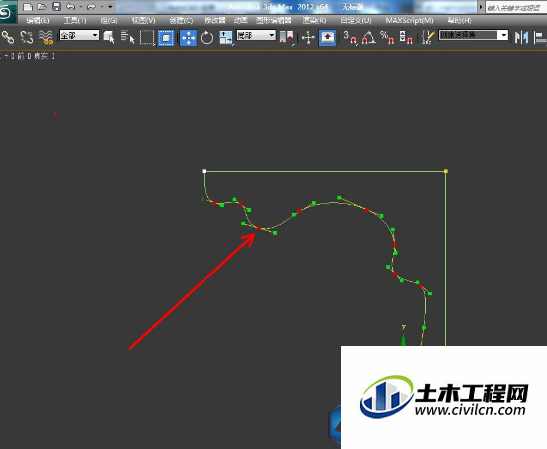Screen dimensions: 547x449
Task: Open the 图形编辑器 menu
Action: (x=274, y=21)
